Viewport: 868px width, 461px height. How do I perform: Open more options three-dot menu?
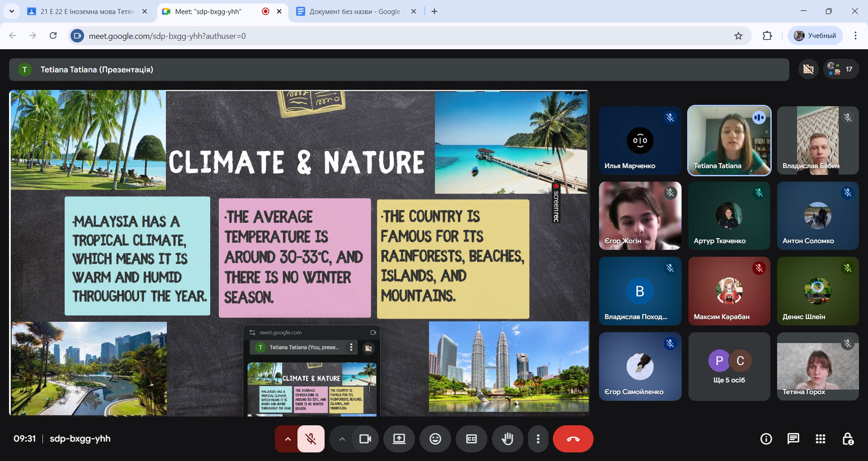538,439
